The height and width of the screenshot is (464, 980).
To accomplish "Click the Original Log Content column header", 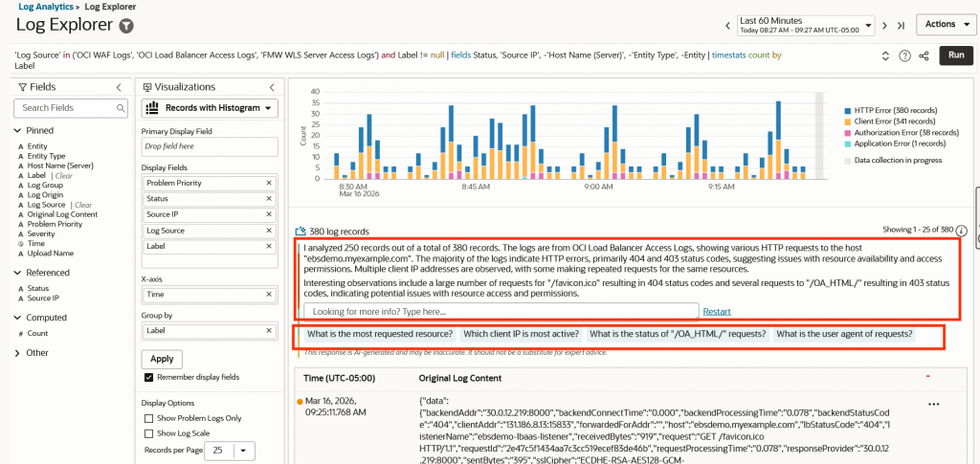I will (459, 379).
